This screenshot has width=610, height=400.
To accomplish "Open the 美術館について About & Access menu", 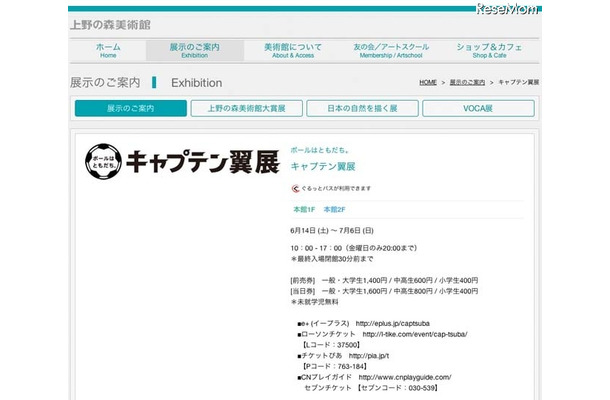I will (293, 51).
